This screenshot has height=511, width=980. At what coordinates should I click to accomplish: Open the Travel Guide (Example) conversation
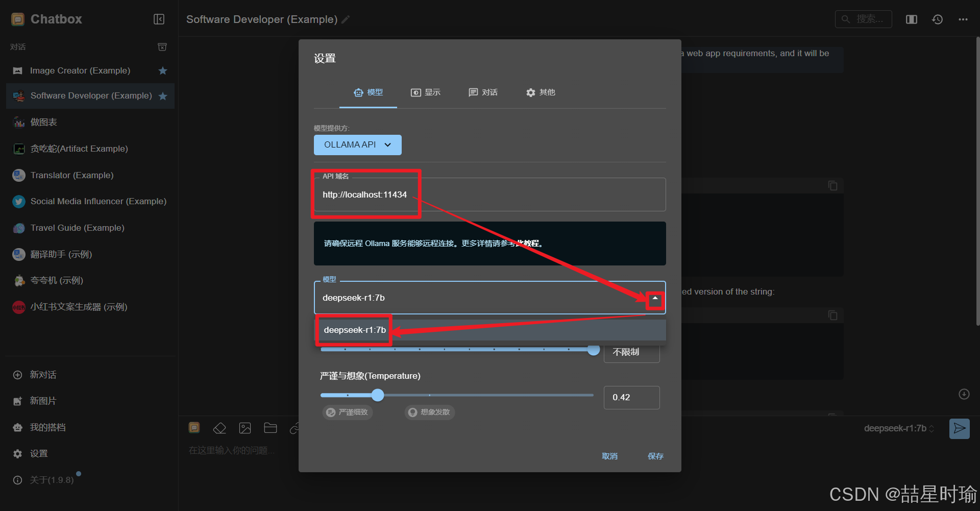[90, 228]
